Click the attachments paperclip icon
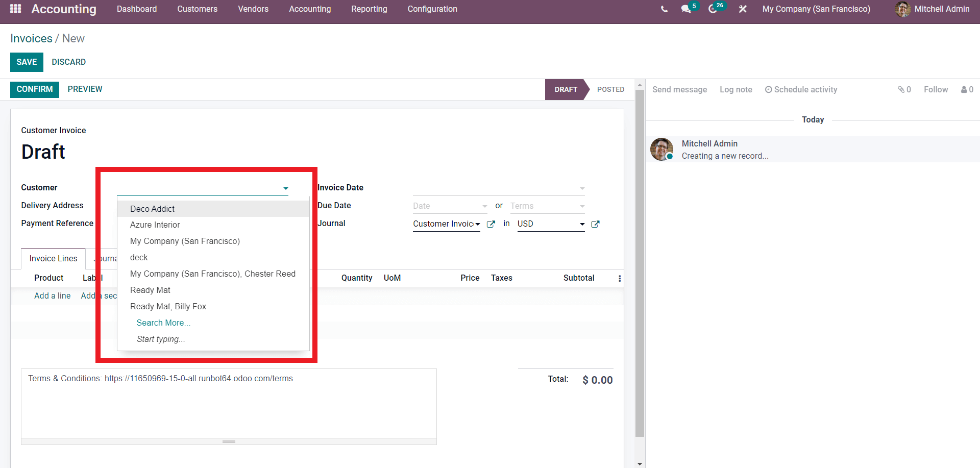 click(901, 90)
